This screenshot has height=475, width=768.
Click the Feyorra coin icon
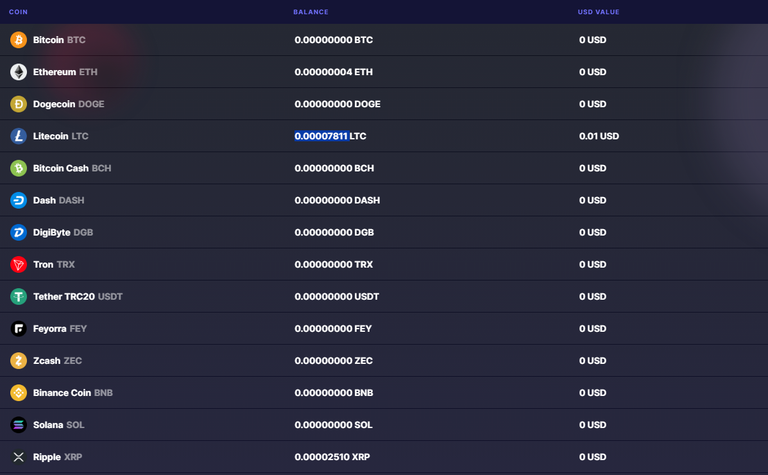click(x=19, y=329)
